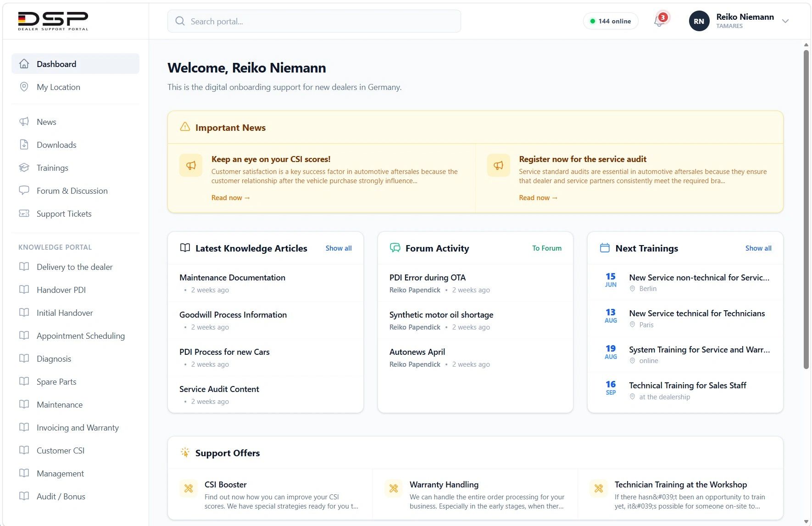The width and height of the screenshot is (812, 526).
Task: Click the RN user avatar
Action: (699, 21)
